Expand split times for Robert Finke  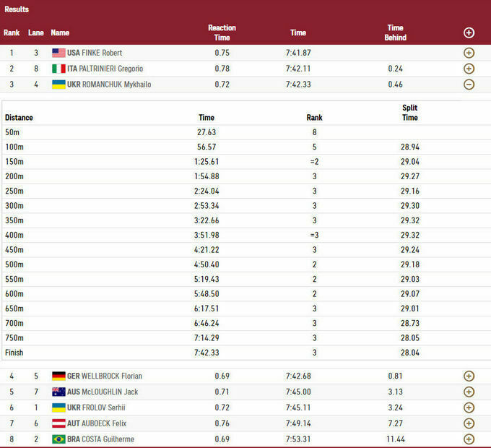[x=469, y=53]
